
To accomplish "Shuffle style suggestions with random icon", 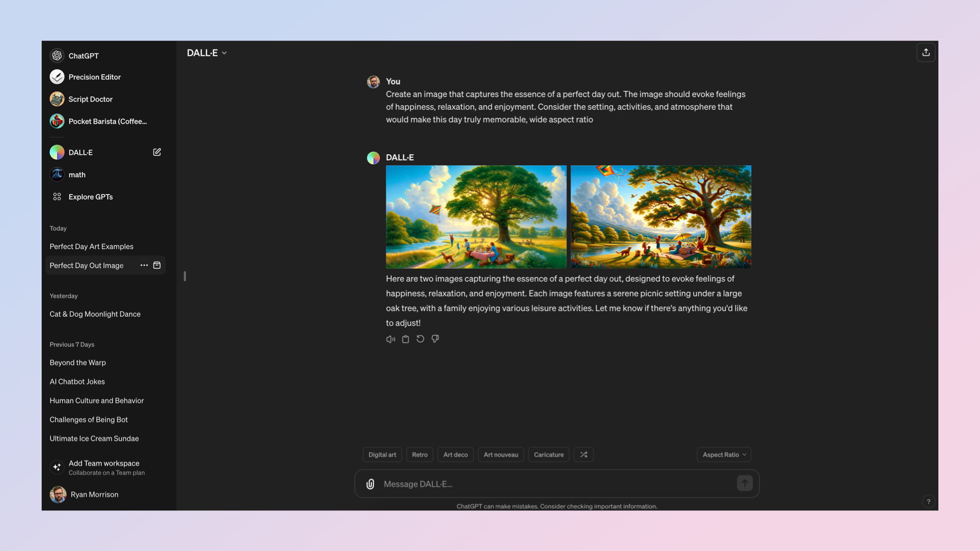I will coord(584,455).
